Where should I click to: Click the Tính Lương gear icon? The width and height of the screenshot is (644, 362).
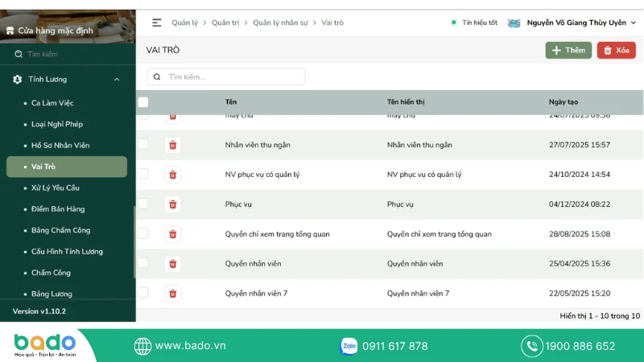[17, 79]
